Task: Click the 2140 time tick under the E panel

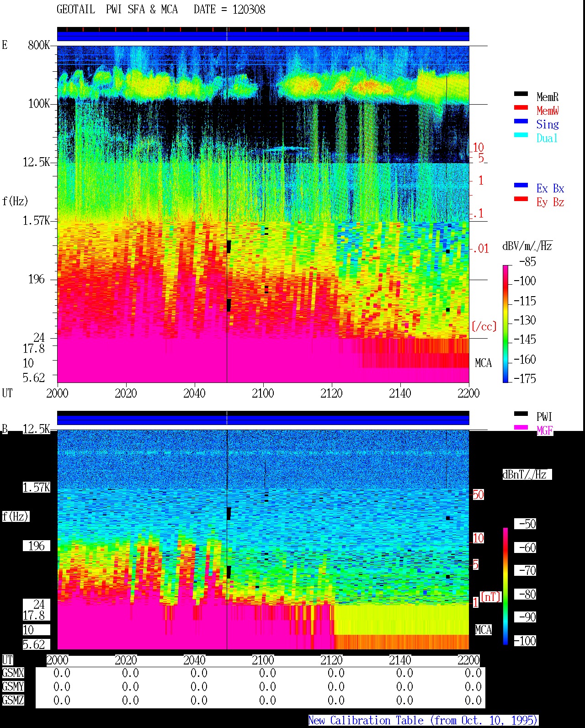Action: 400,393
